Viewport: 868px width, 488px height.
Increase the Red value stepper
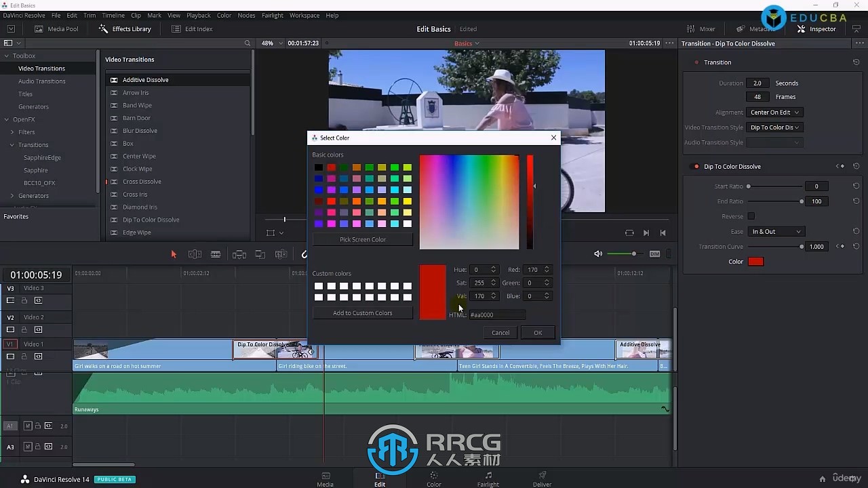(547, 267)
